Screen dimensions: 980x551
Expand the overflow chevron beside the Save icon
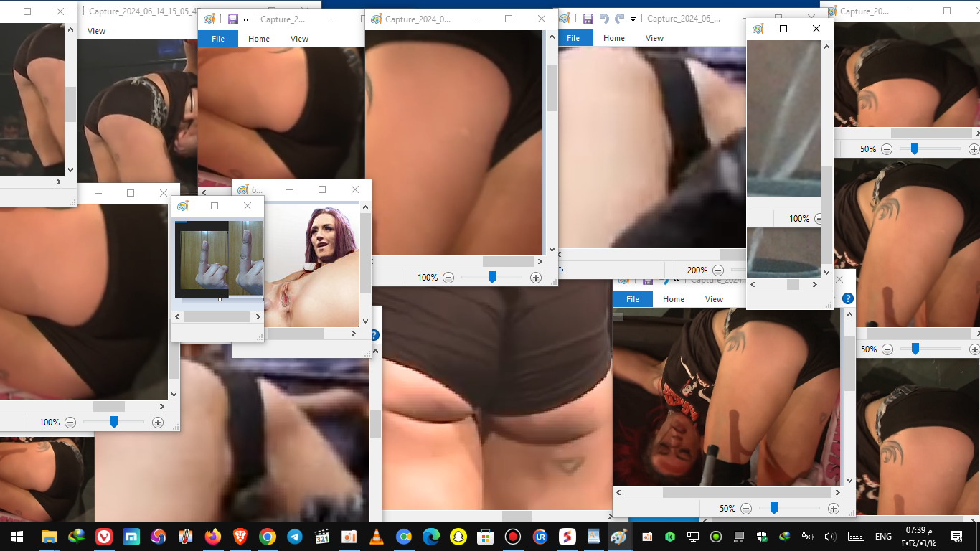pyautogui.click(x=677, y=281)
